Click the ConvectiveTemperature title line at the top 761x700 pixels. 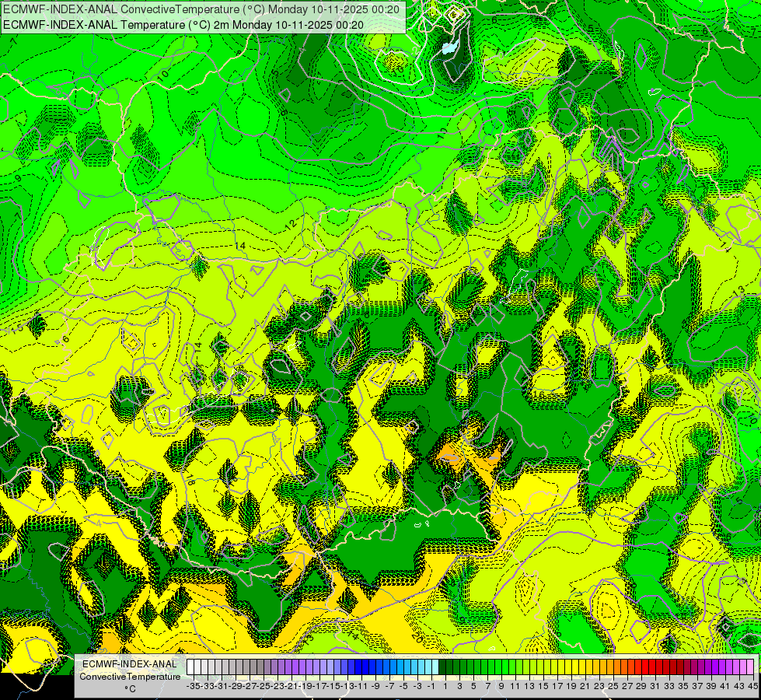click(x=201, y=9)
